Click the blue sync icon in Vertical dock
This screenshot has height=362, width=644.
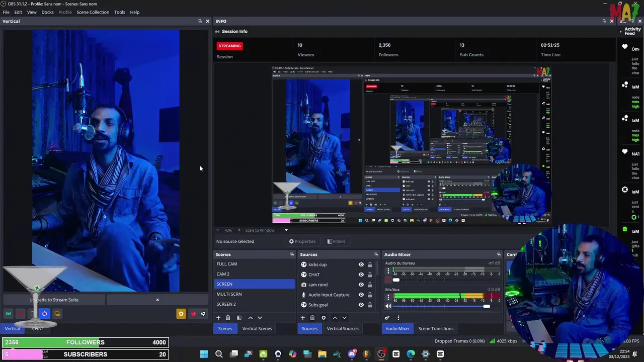[44, 314]
